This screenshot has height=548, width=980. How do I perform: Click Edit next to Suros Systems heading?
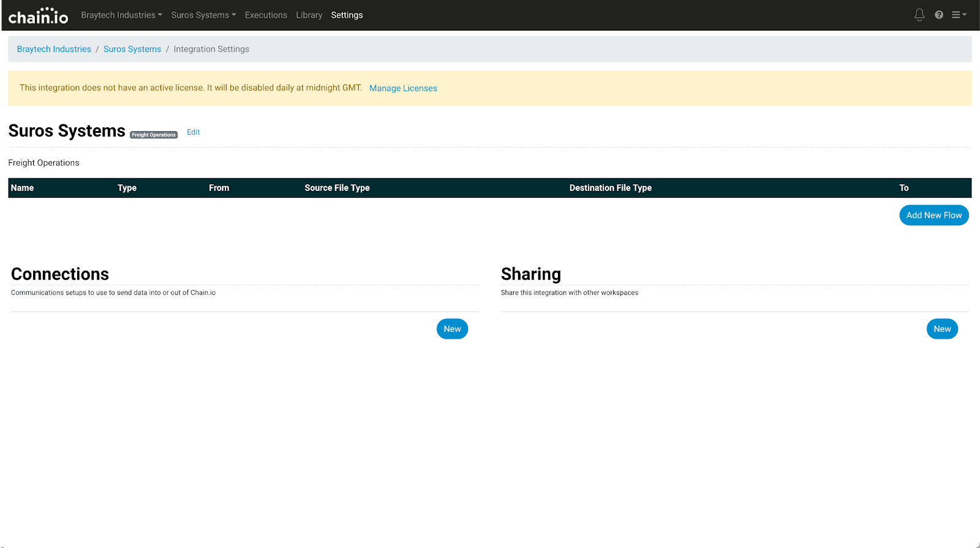point(194,132)
